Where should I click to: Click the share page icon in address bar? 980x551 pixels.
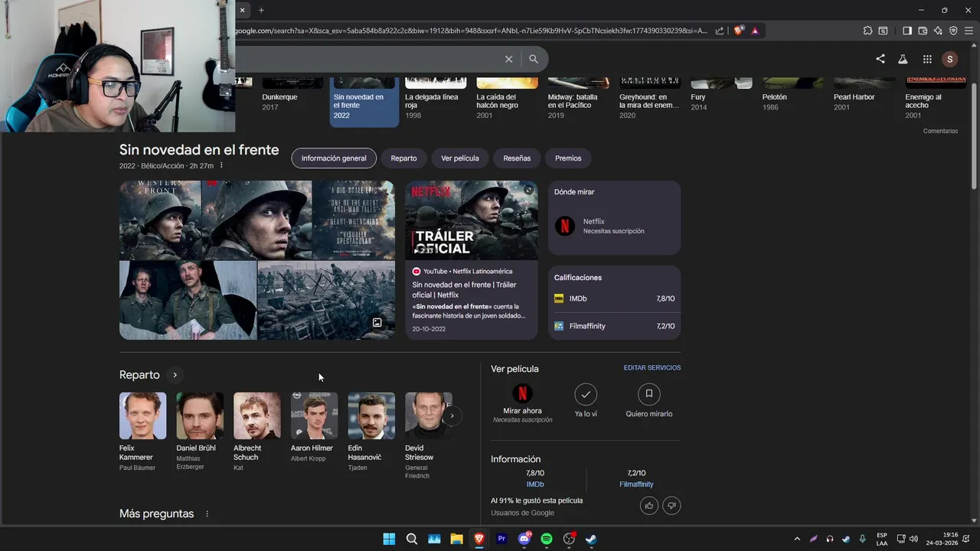pyautogui.click(x=720, y=31)
